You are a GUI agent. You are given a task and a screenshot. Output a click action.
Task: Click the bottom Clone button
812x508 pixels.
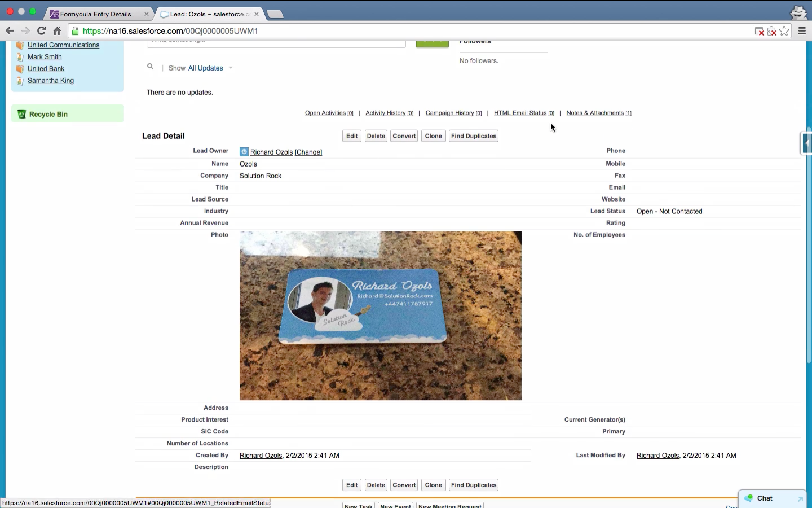434,485
